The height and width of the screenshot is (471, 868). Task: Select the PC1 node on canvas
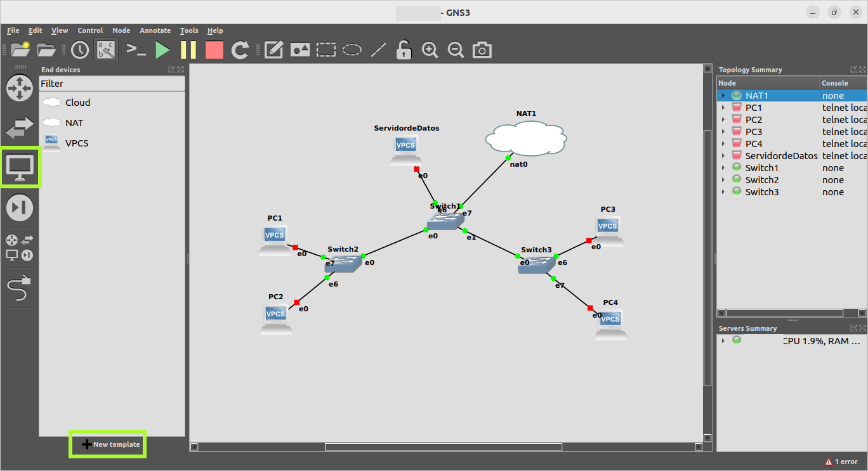275,240
